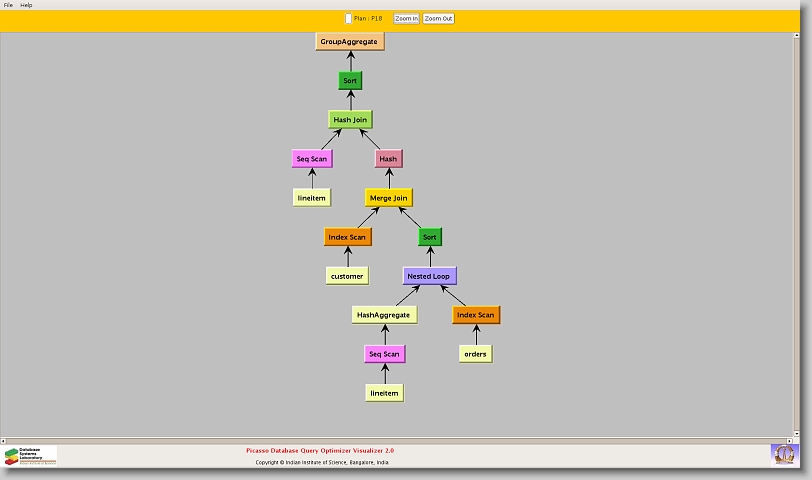The height and width of the screenshot is (480, 812).
Task: Click the Database Systems Laboratory logo
Action: (x=30, y=456)
